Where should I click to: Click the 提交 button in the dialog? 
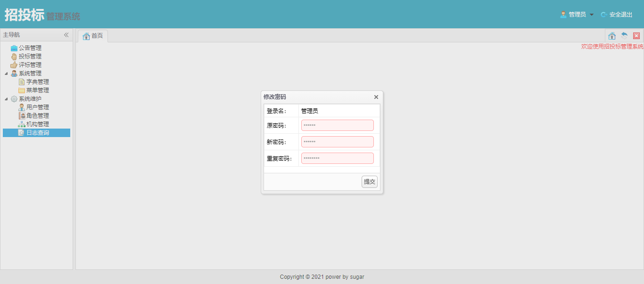(x=370, y=182)
